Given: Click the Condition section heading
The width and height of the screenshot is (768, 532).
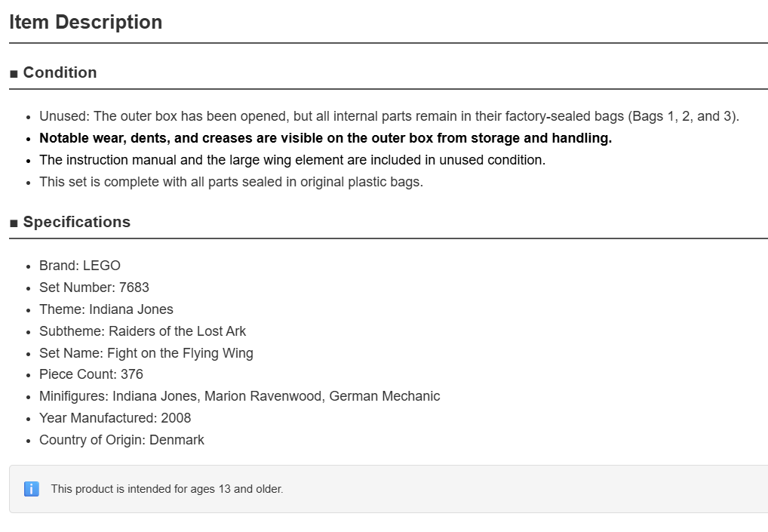Looking at the screenshot, I should tap(60, 72).
